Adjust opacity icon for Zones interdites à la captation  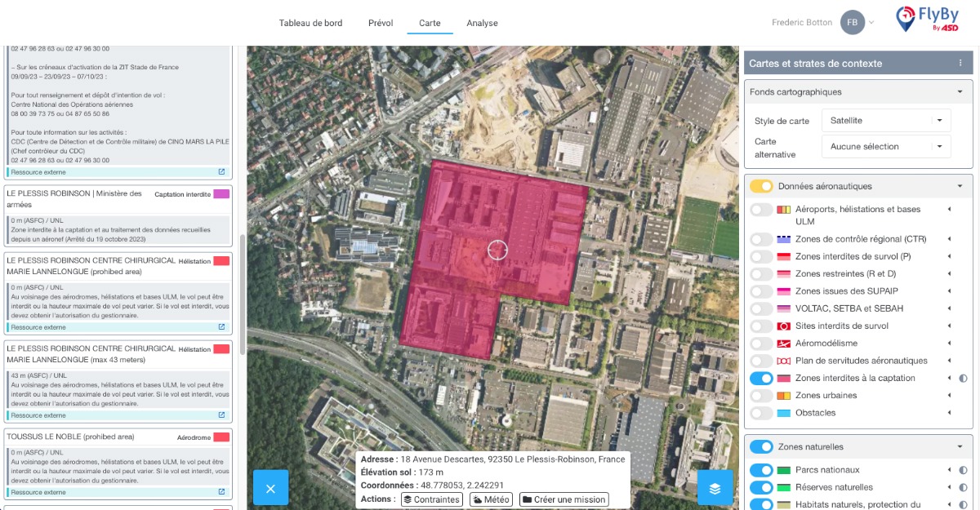pos(963,378)
